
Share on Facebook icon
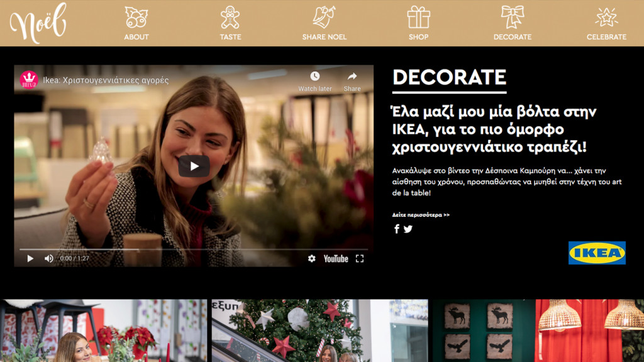pyautogui.click(x=397, y=229)
